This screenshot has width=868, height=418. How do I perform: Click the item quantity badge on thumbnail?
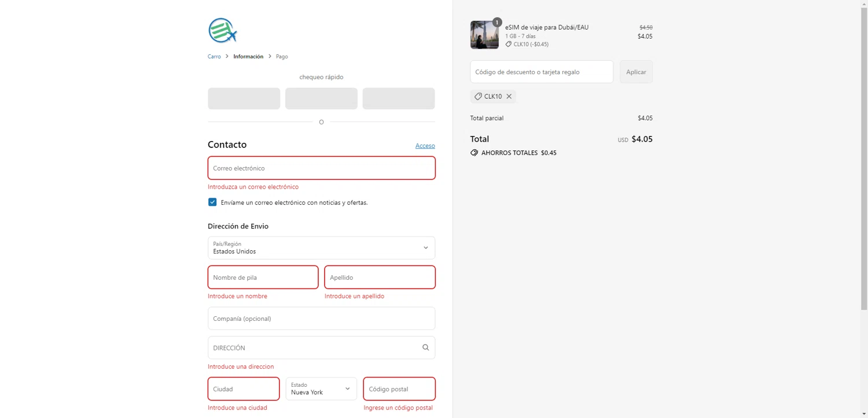(x=496, y=23)
